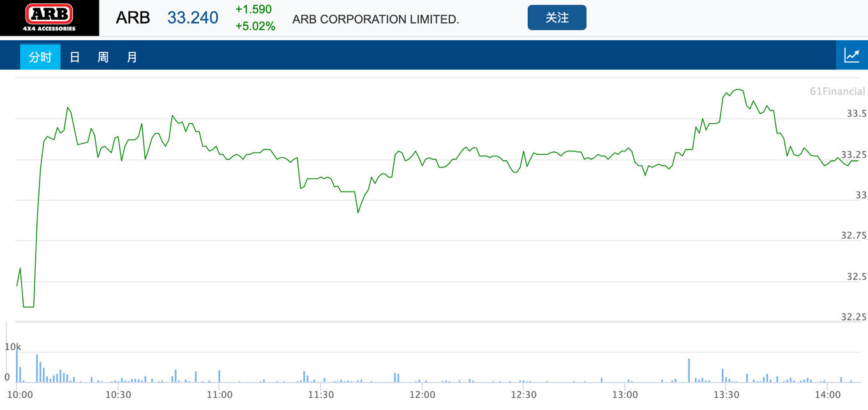Switch to the 日 daily chart tab
This screenshot has height=410, width=868.
pos(75,57)
